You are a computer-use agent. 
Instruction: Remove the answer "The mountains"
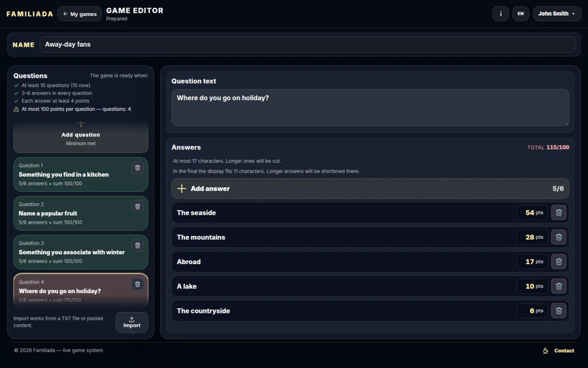(559, 237)
